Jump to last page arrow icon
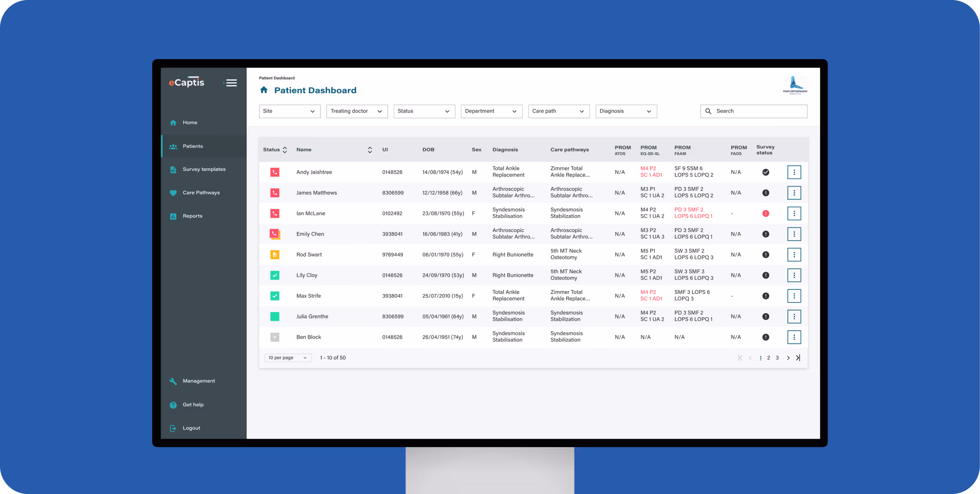 coord(798,358)
